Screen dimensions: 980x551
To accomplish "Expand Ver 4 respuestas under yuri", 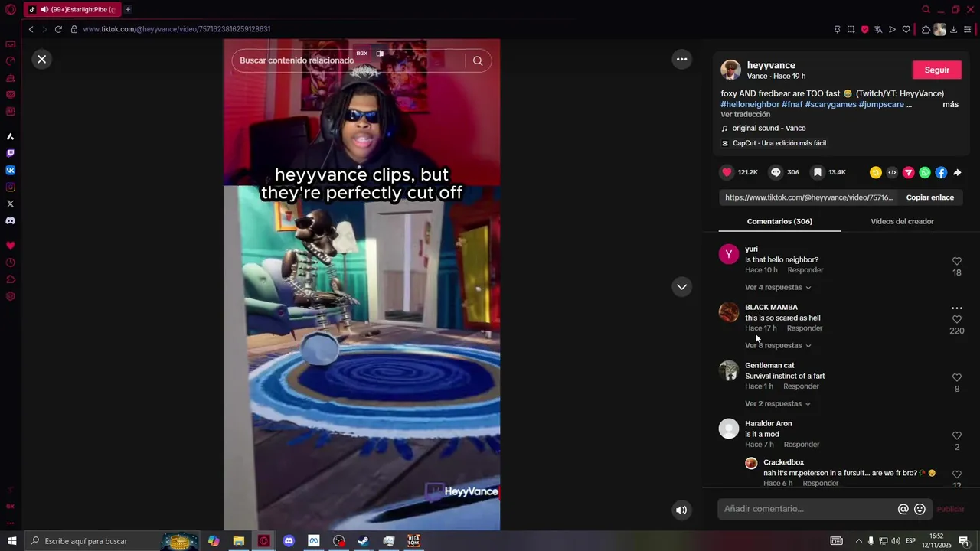I will coord(778,287).
